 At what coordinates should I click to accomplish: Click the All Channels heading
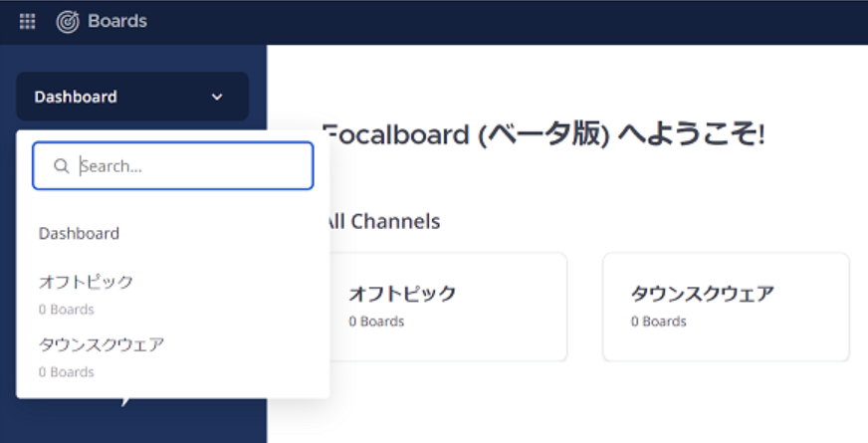click(x=382, y=221)
